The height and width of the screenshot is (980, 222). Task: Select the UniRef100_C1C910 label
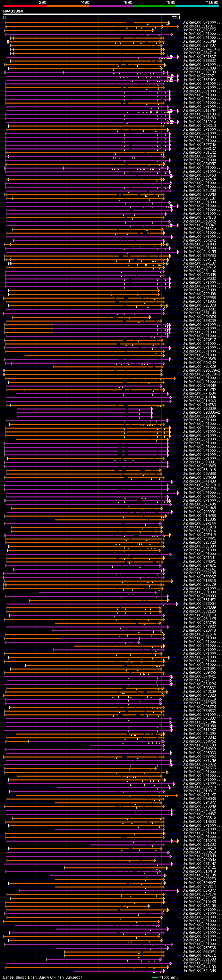pos(199,122)
